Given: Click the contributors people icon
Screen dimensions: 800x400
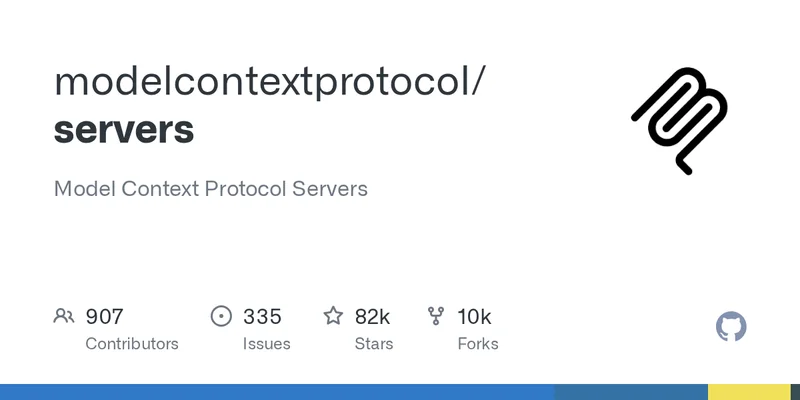Looking at the screenshot, I should [x=64, y=317].
